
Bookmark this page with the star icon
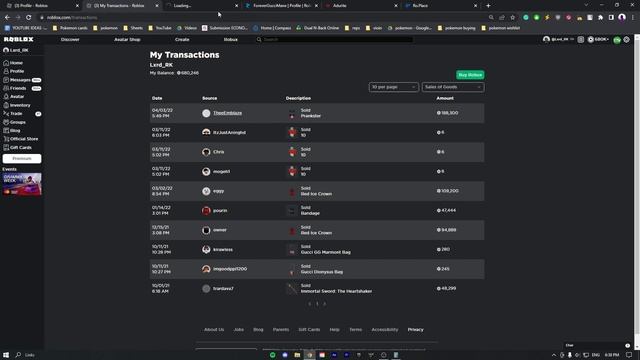point(513,18)
